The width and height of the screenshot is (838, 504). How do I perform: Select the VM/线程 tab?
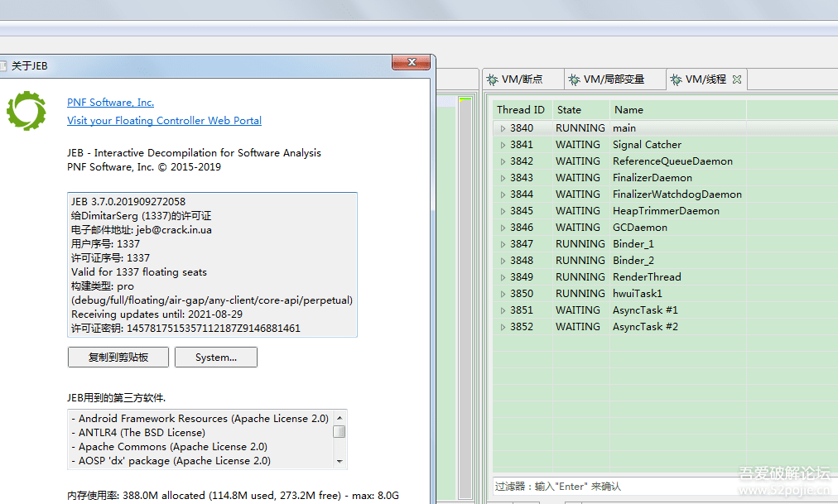[706, 79]
